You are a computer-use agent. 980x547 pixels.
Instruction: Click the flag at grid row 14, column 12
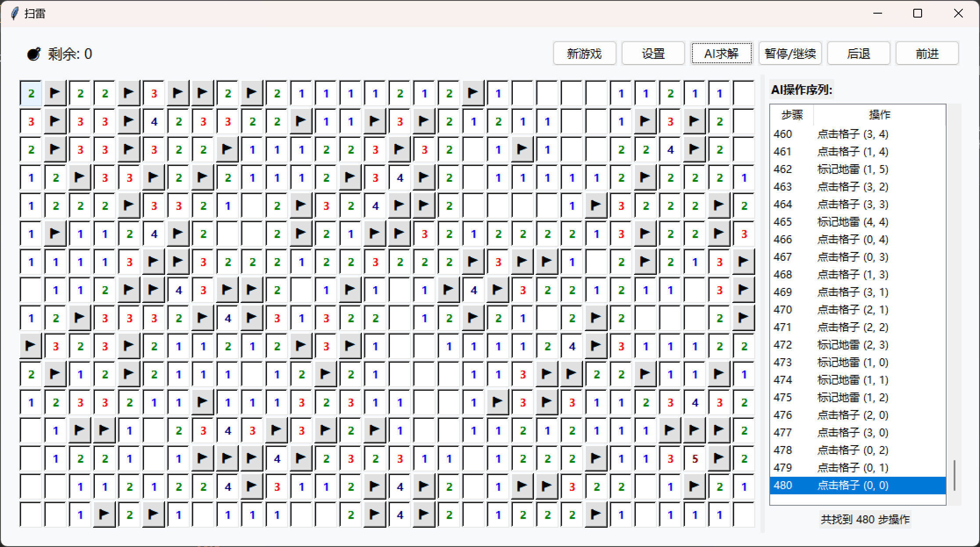point(301,458)
